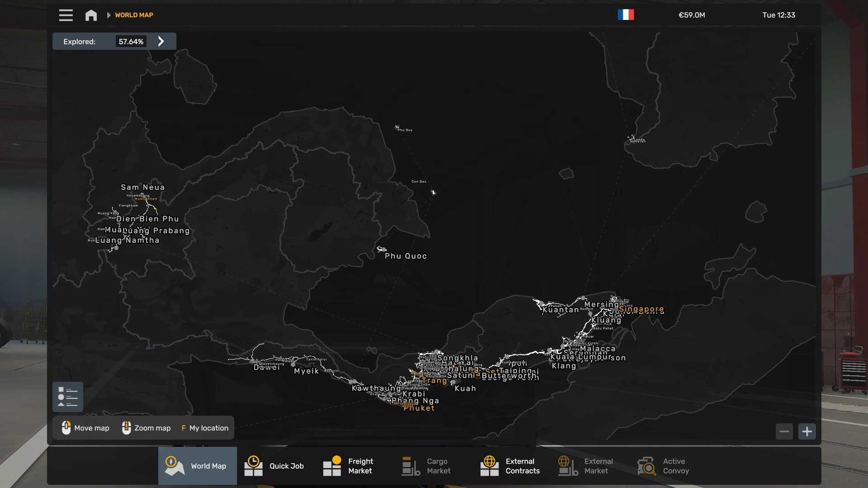Click the home icon in breadcrumb

pos(91,15)
